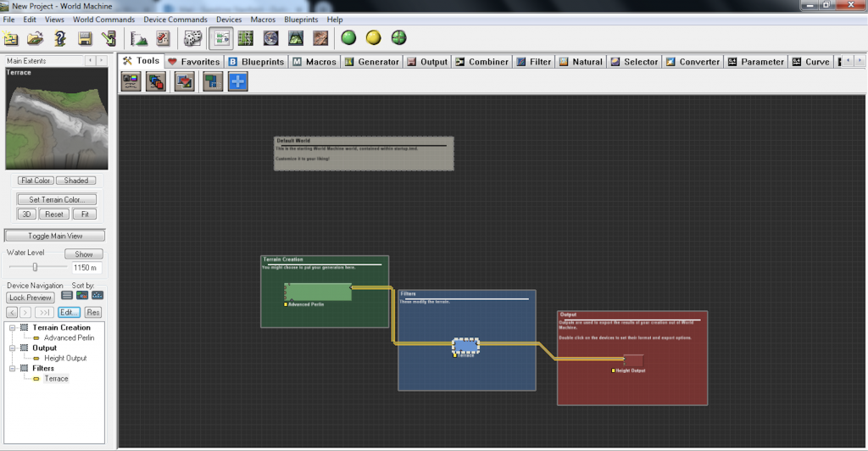Switch to the Layout View grid icon
The image size is (868, 451).
click(x=245, y=38)
